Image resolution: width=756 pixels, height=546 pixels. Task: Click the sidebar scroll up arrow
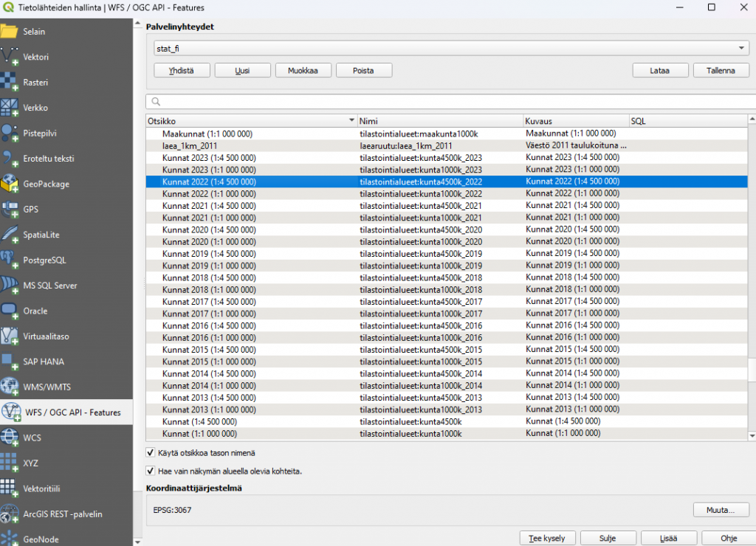point(138,23)
